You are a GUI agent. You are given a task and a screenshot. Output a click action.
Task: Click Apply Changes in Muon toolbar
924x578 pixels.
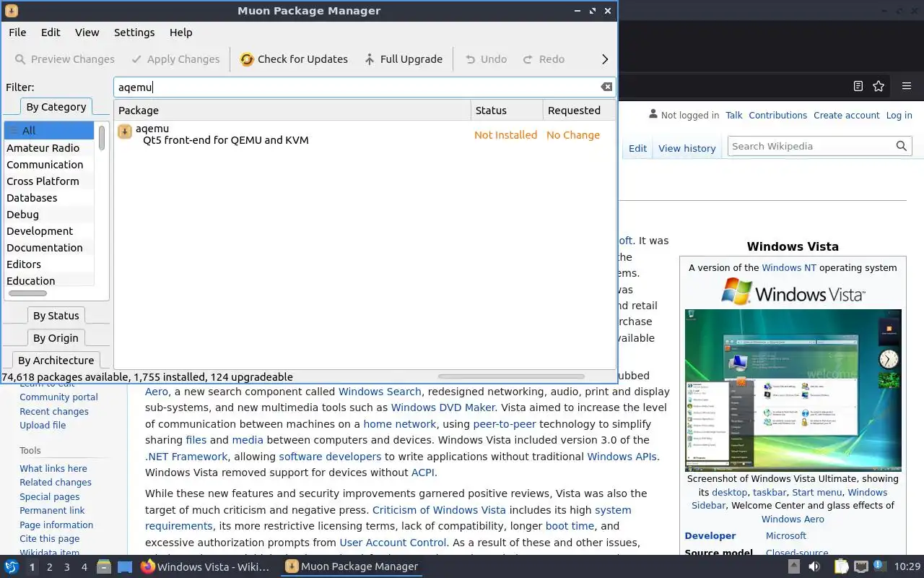point(175,59)
